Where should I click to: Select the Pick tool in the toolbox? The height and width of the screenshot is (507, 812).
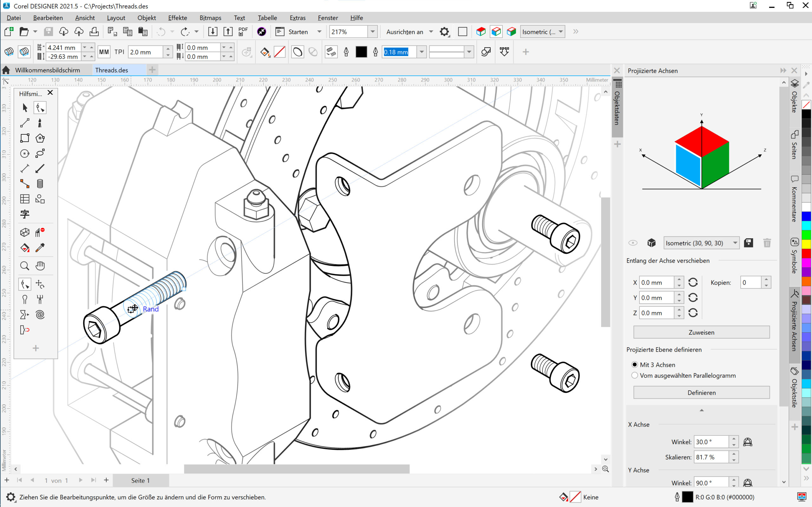click(24, 107)
